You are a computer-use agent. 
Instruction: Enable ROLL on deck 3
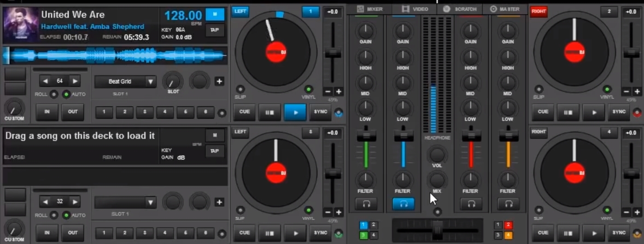[x=54, y=215]
